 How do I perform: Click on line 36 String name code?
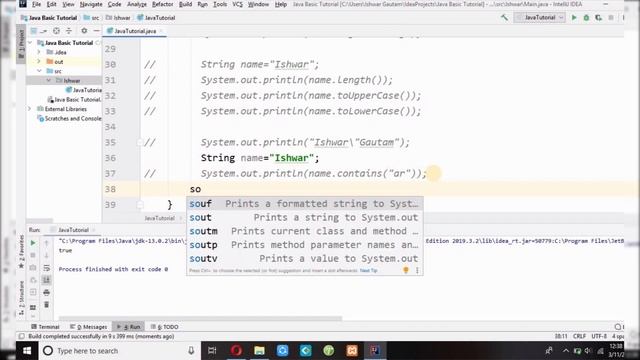tap(260, 158)
